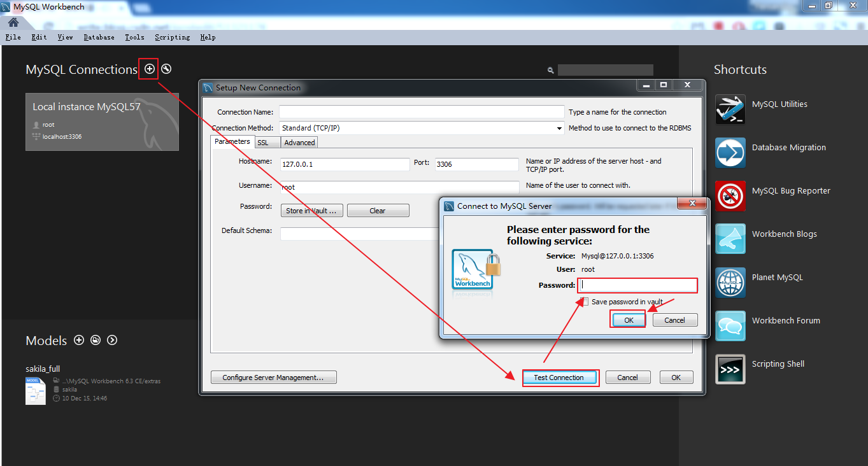Launch Scripting Shell icon
Image resolution: width=868 pixels, height=466 pixels.
[730, 369]
